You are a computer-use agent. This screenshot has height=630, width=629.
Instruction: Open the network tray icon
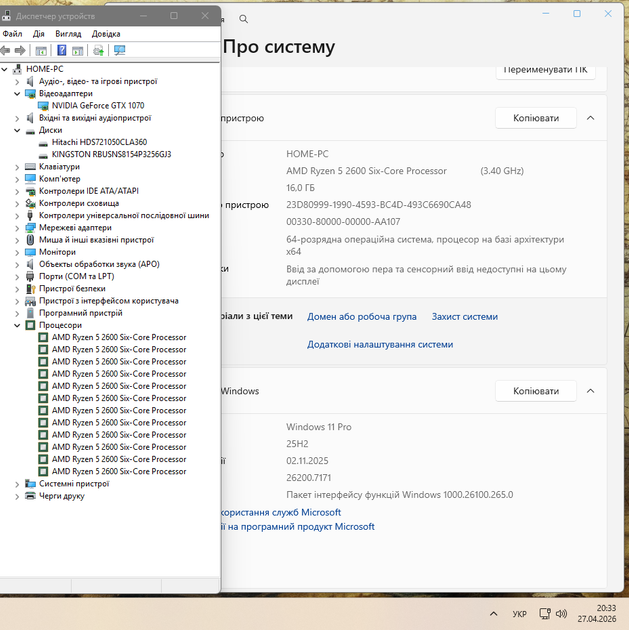(545, 614)
